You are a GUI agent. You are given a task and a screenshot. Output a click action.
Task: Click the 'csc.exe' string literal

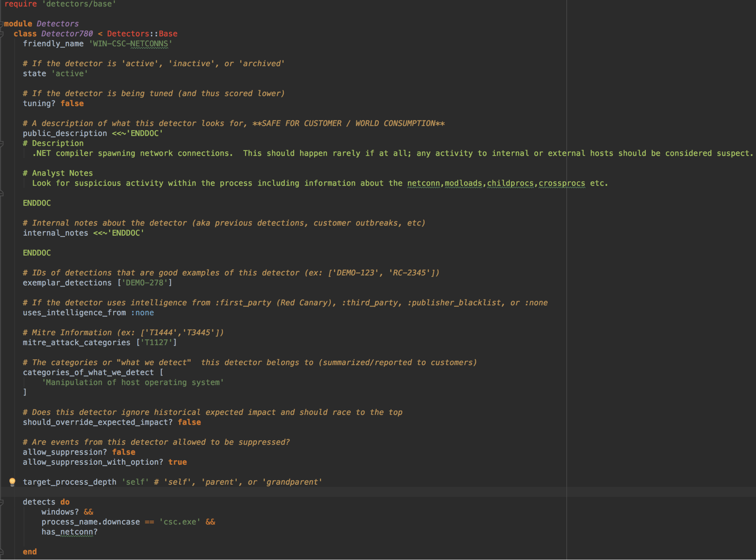coord(180,522)
